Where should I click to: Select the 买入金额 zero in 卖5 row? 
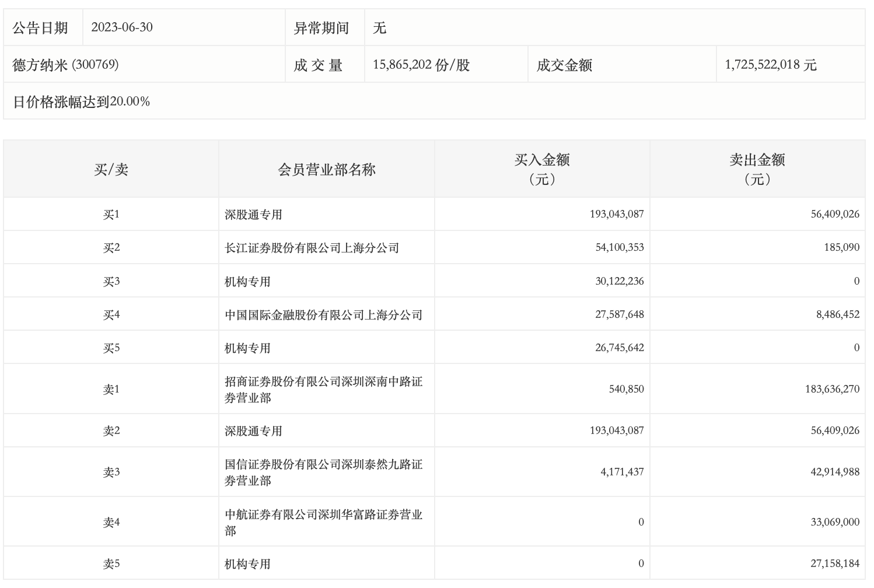[x=641, y=563]
